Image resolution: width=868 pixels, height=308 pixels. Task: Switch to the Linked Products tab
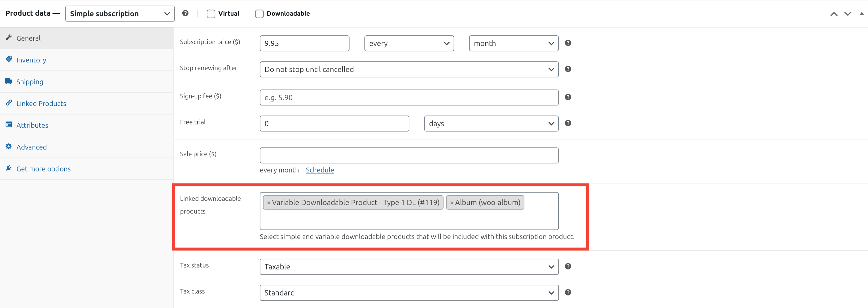tap(41, 104)
